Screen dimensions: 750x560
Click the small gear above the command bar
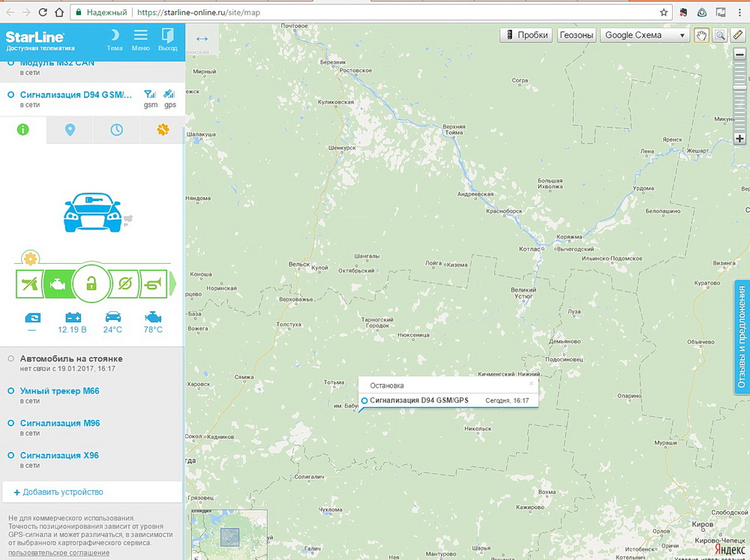tap(30, 259)
